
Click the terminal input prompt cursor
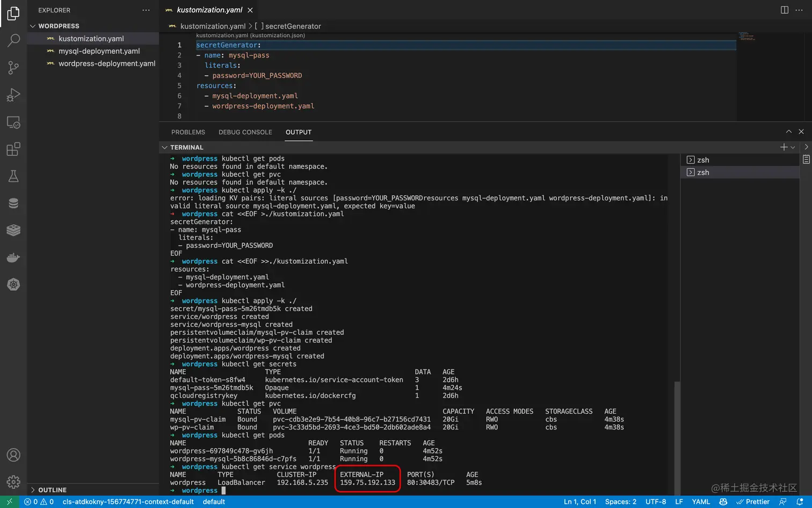(223, 491)
